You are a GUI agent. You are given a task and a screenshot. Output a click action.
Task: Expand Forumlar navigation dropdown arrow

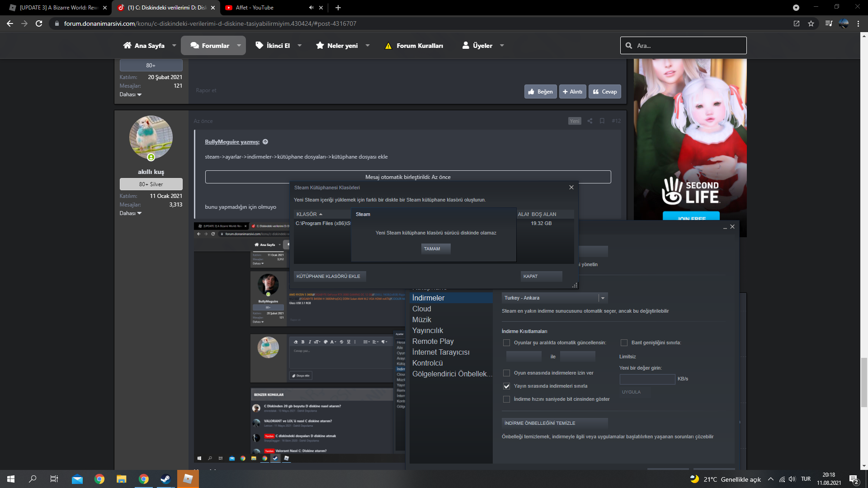click(x=239, y=46)
